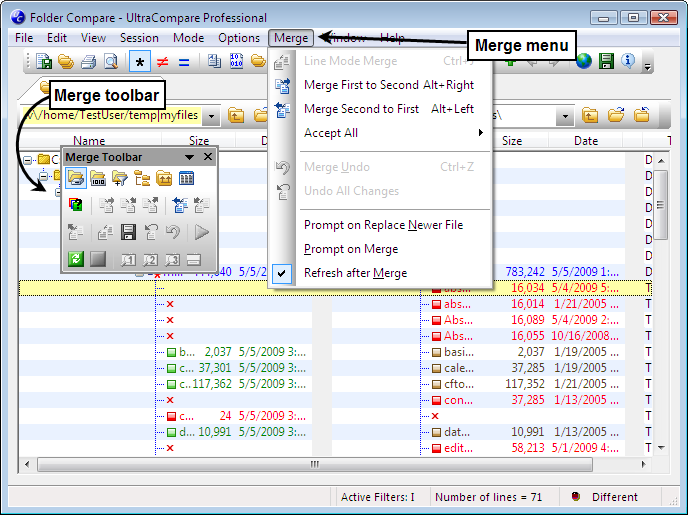
Task: Toggle Prompt on Replace Newer File
Action: pyautogui.click(x=380, y=225)
